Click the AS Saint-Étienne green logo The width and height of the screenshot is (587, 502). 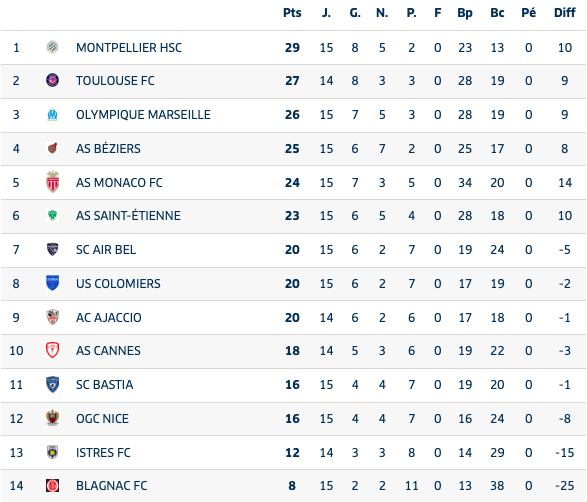click(x=52, y=215)
